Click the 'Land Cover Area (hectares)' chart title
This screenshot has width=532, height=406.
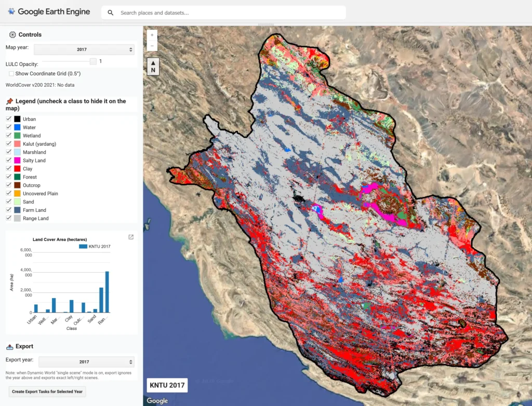coord(60,239)
